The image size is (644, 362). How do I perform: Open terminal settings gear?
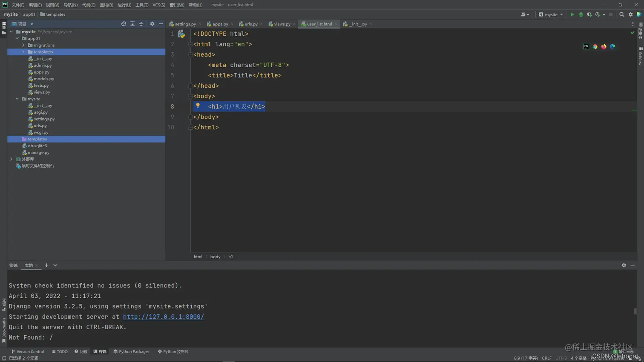click(x=624, y=265)
